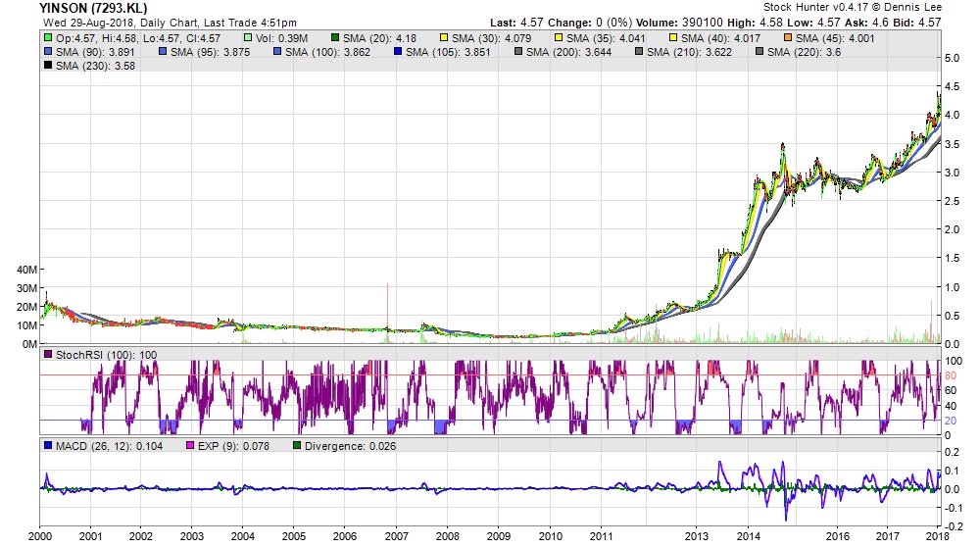Click the purple StochRSI legend swatch
The image size is (980, 547).
pyautogui.click(x=48, y=355)
